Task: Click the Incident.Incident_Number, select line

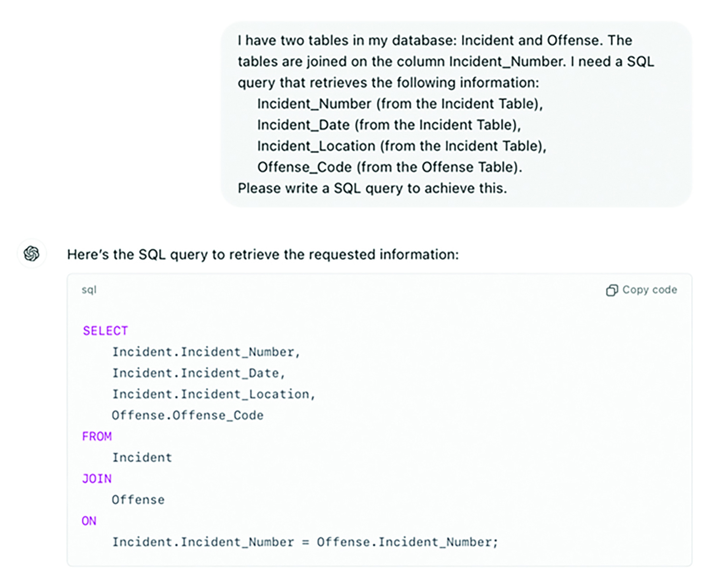Action: pyautogui.click(x=206, y=352)
